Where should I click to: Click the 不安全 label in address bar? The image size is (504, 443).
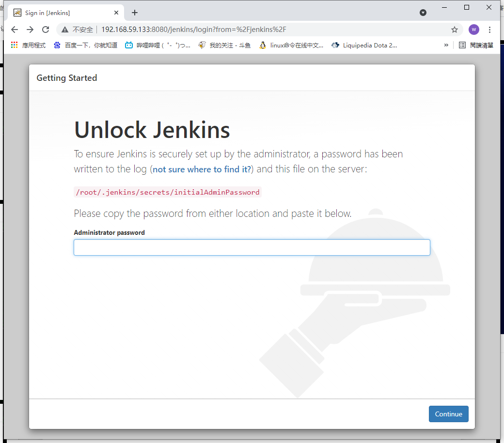pyautogui.click(x=82, y=30)
